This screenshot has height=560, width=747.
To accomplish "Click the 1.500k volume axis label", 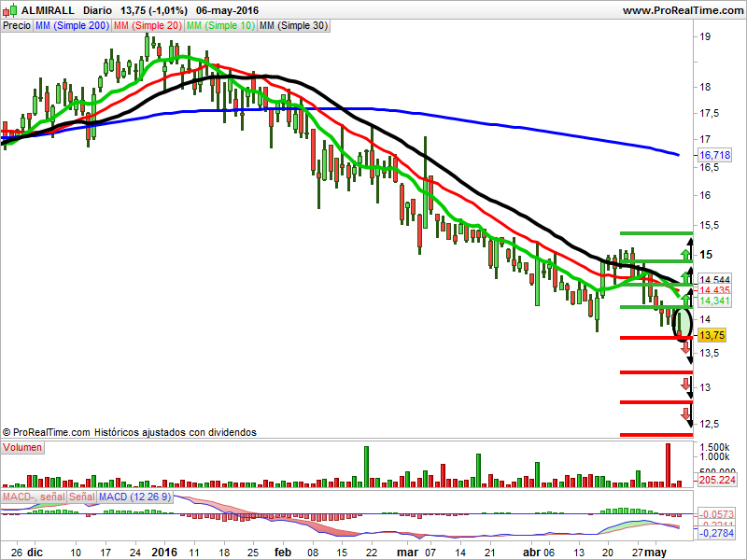I will click(714, 447).
